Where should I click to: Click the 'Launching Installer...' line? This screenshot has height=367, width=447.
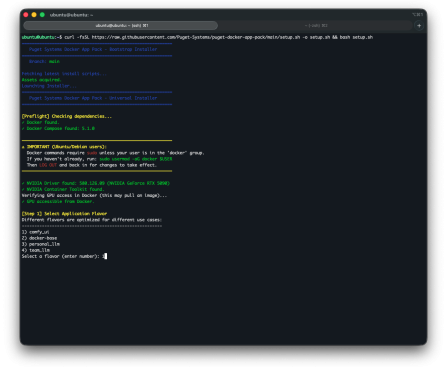(49, 86)
